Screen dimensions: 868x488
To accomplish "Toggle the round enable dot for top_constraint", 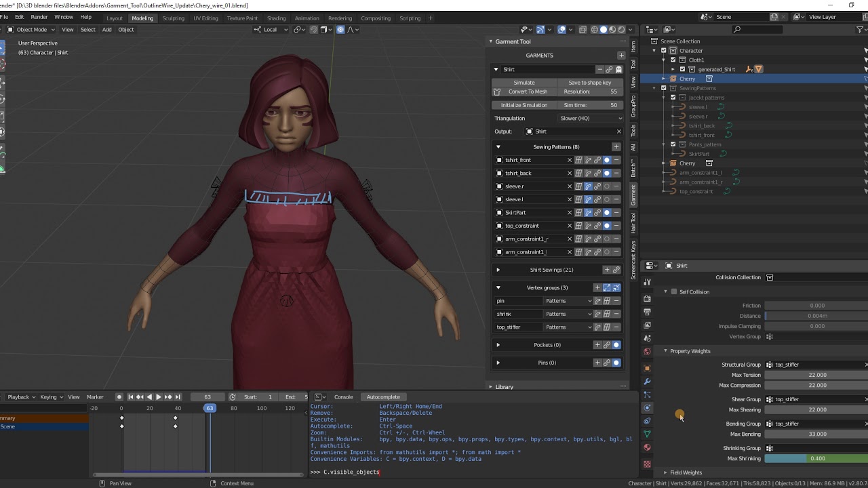I will coord(607,226).
